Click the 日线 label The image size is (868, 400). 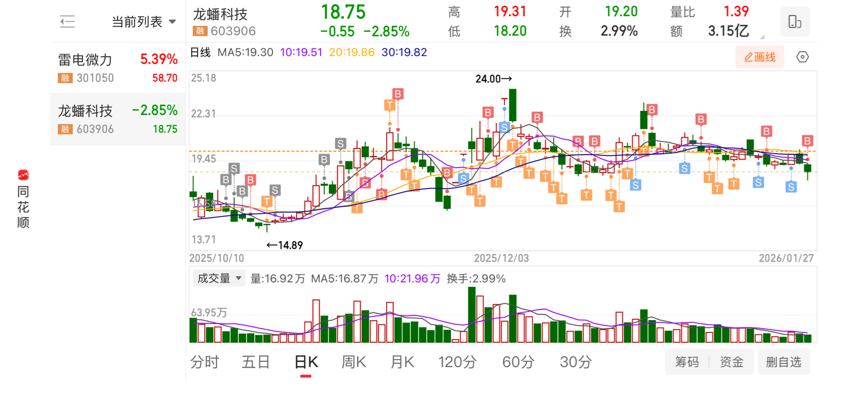(200, 53)
